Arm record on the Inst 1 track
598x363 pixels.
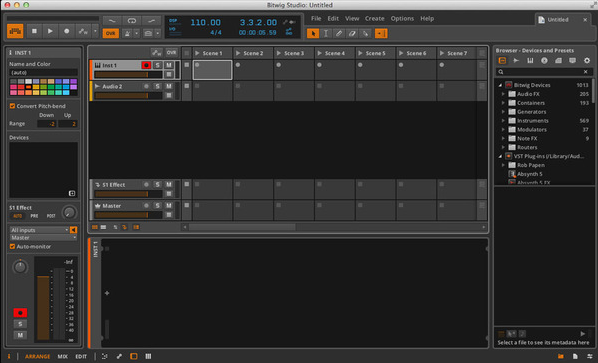click(x=146, y=65)
